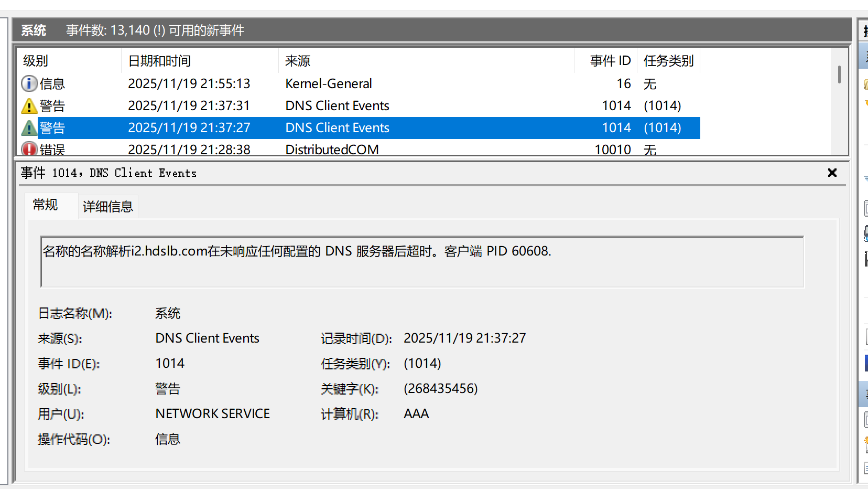This screenshot has width=868, height=489.
Task: Click the 信息 level text of Kernel-General row
Action: [x=52, y=84]
